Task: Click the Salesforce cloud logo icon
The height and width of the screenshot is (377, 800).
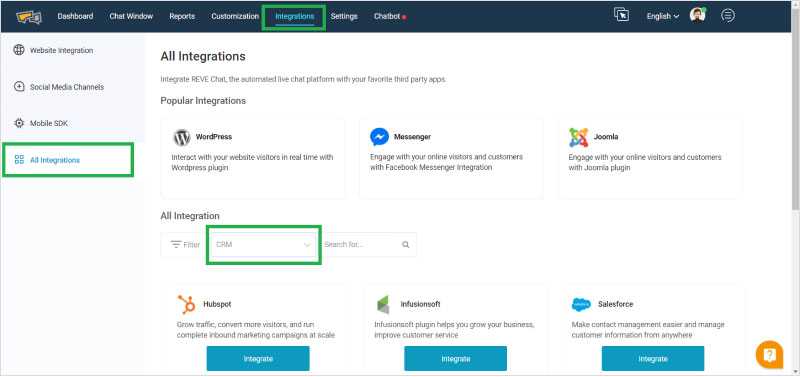Action: [x=581, y=304]
